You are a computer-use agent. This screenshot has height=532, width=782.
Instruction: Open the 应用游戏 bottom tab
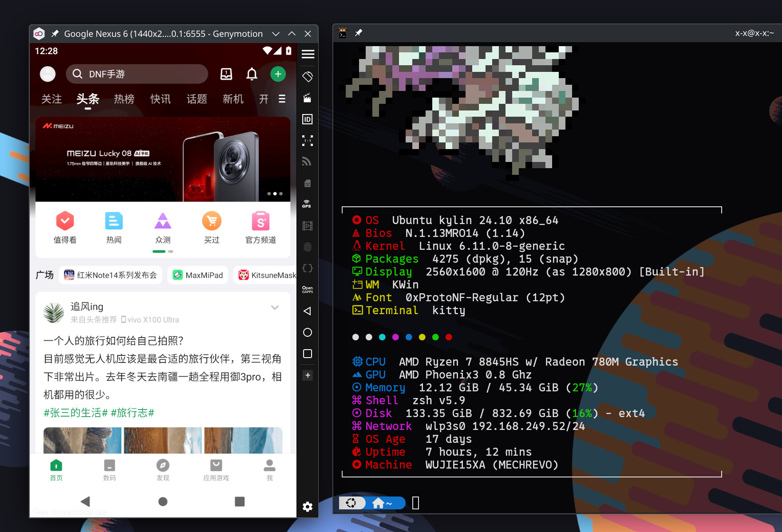pos(216,470)
